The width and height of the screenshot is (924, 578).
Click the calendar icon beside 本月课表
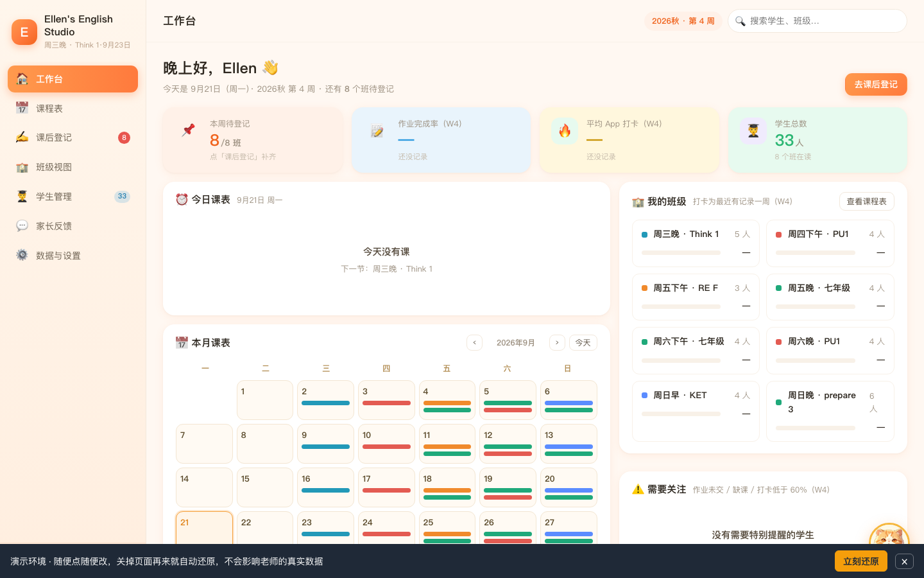pos(182,343)
